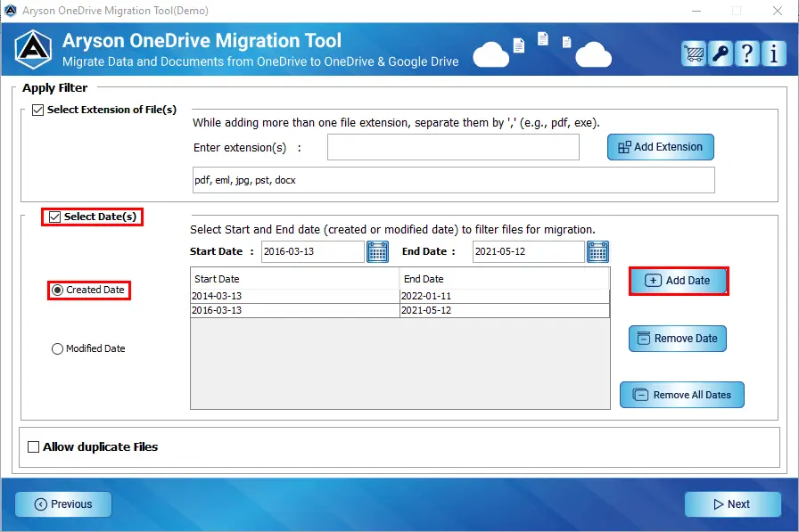This screenshot has height=532, width=799.
Task: Choose the Modified Date radio button
Action: pyautogui.click(x=58, y=348)
